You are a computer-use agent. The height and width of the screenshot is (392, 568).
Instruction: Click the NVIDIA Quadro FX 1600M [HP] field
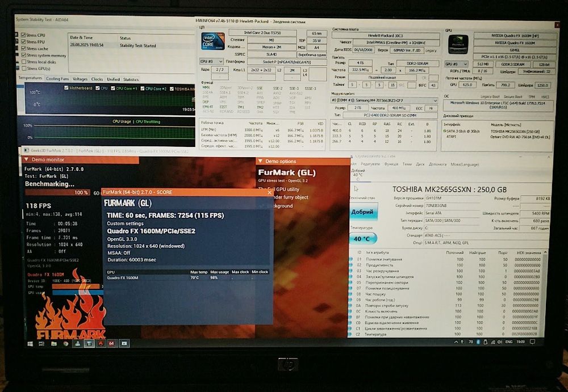(x=515, y=36)
